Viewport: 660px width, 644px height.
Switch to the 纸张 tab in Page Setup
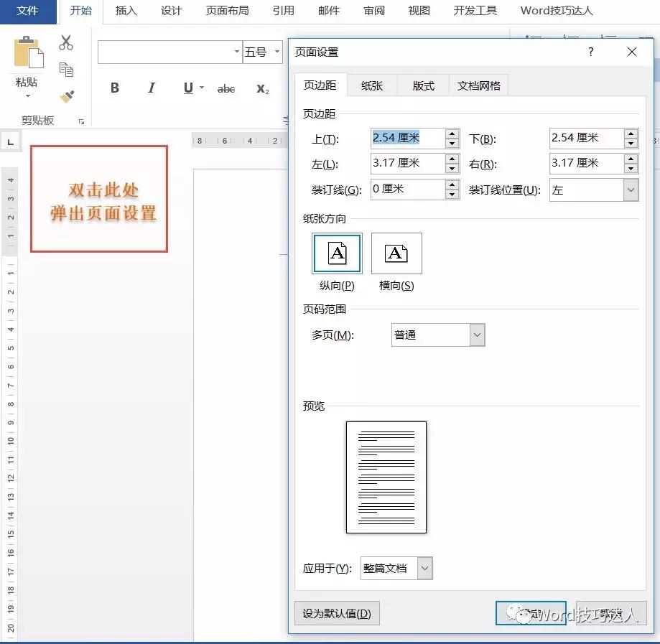point(372,85)
